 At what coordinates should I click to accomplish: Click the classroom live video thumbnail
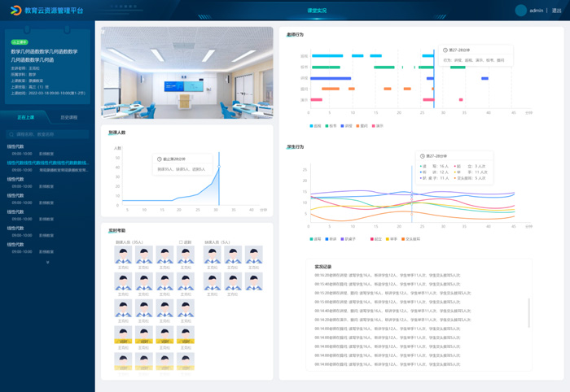click(x=186, y=73)
